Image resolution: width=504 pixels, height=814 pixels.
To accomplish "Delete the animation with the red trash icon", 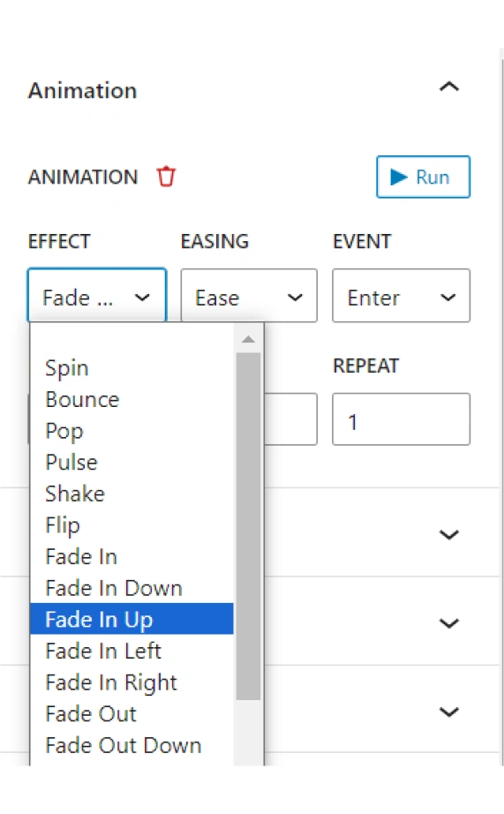I will tap(166, 177).
